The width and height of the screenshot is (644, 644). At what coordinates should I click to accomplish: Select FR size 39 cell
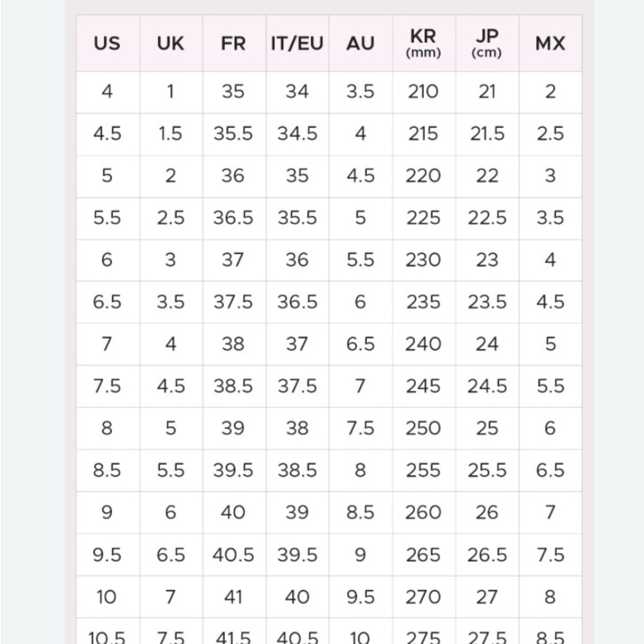pyautogui.click(x=234, y=428)
